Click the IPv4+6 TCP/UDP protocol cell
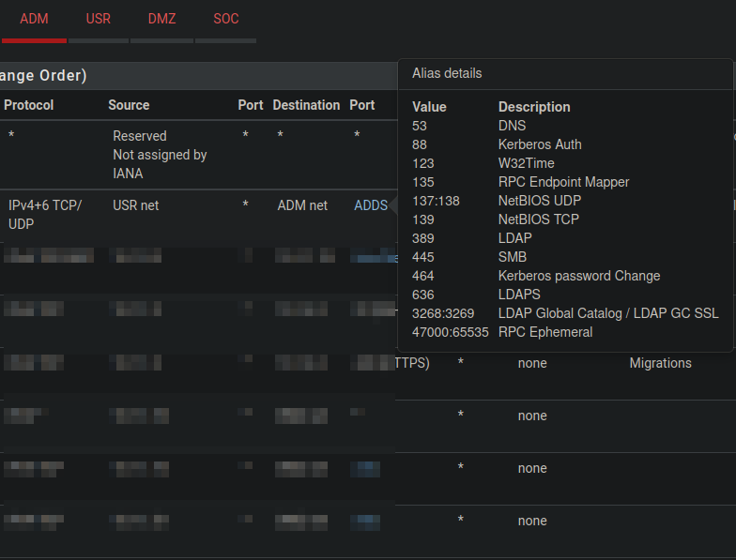Viewport: 736px width, 560px height. point(45,215)
